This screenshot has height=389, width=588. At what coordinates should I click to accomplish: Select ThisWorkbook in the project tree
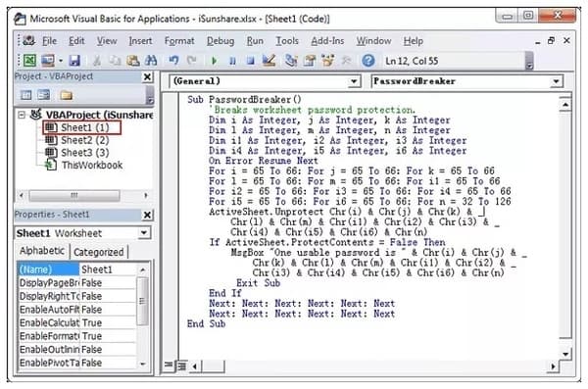point(92,165)
